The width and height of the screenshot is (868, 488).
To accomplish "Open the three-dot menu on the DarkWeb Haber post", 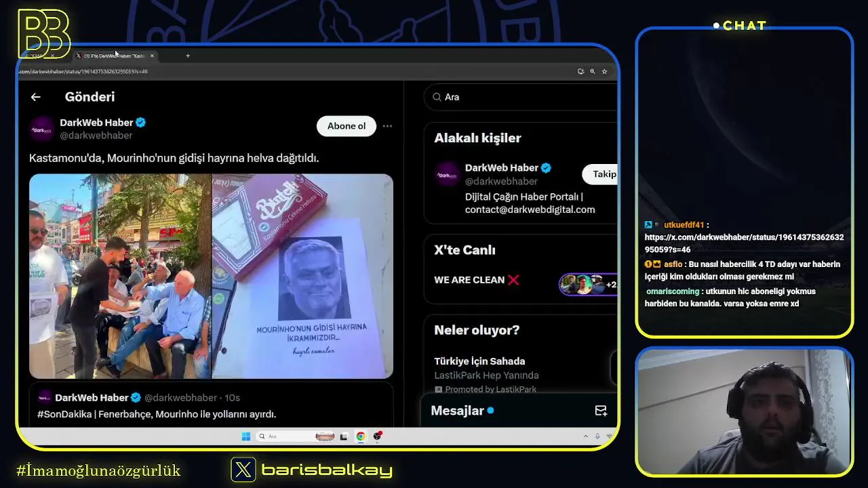I will (387, 126).
